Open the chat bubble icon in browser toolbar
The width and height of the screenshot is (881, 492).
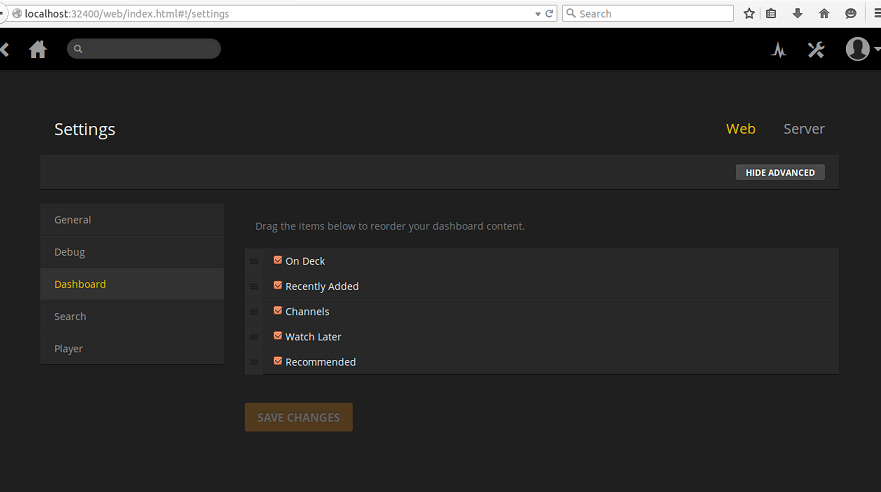[x=851, y=13]
